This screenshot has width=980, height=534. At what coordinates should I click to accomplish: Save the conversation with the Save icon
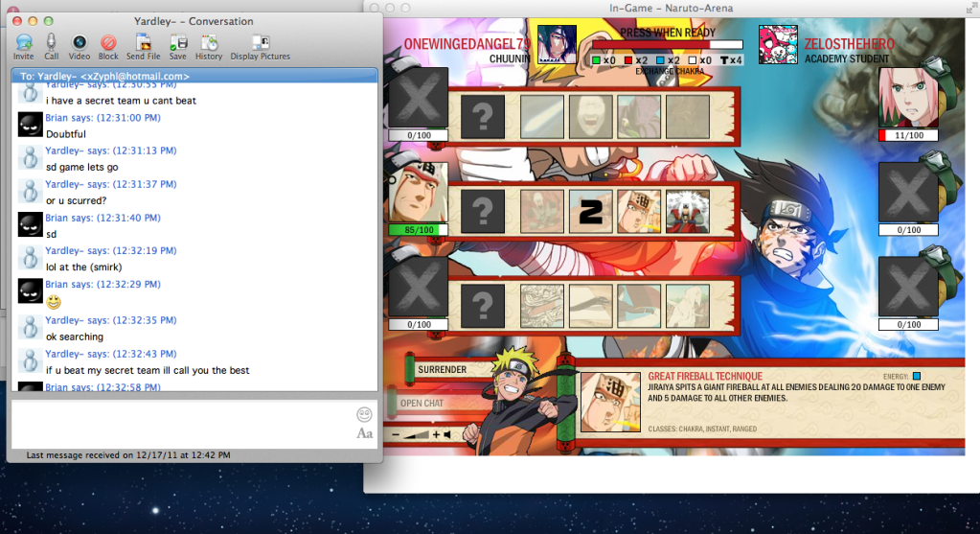tap(178, 43)
